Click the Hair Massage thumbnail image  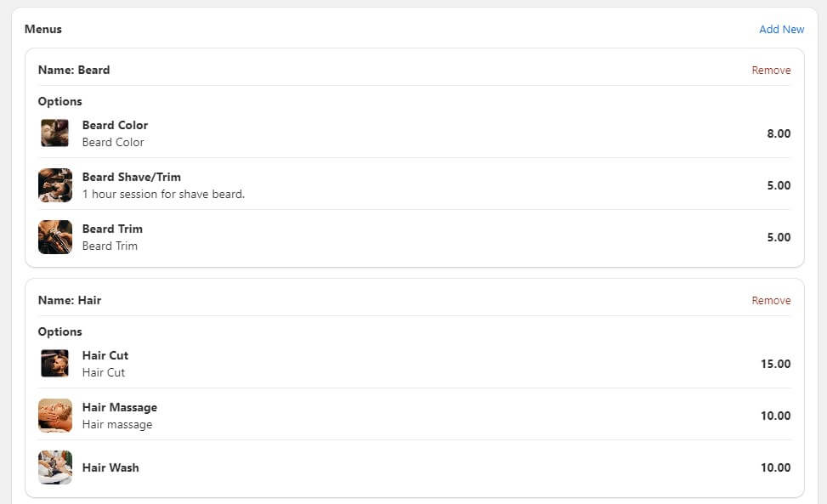(x=55, y=416)
